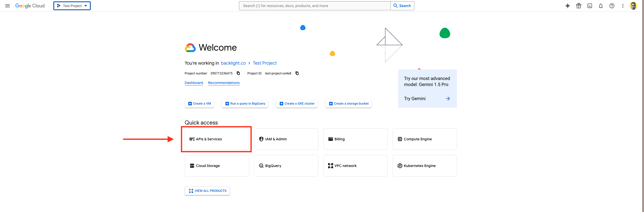Click Create a storage bucket
The image size is (644, 212).
coord(349,104)
